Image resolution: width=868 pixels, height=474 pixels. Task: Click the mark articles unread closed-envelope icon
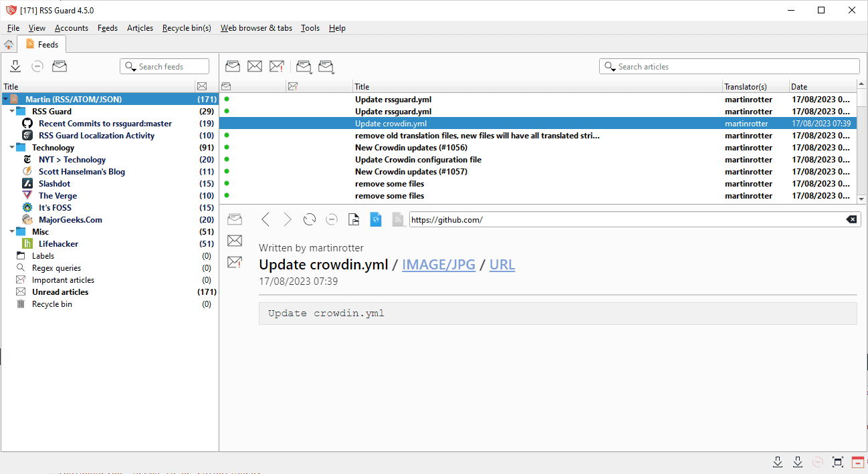pos(255,66)
